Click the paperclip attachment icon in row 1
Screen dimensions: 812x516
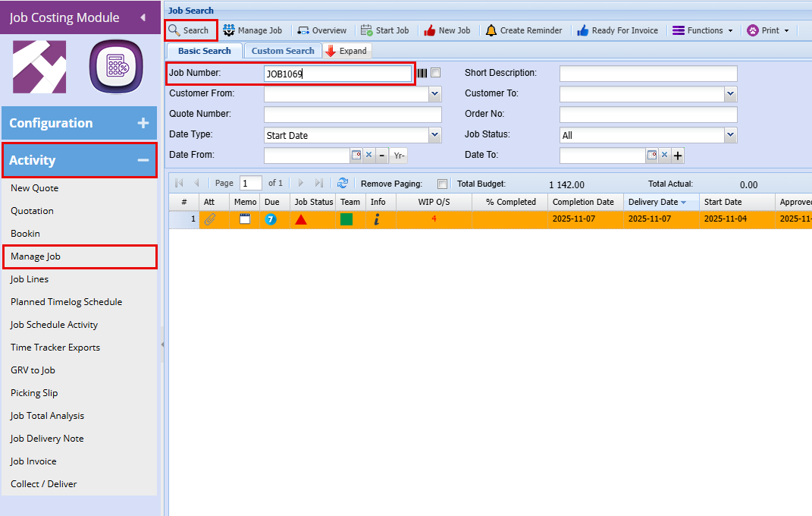pyautogui.click(x=210, y=219)
